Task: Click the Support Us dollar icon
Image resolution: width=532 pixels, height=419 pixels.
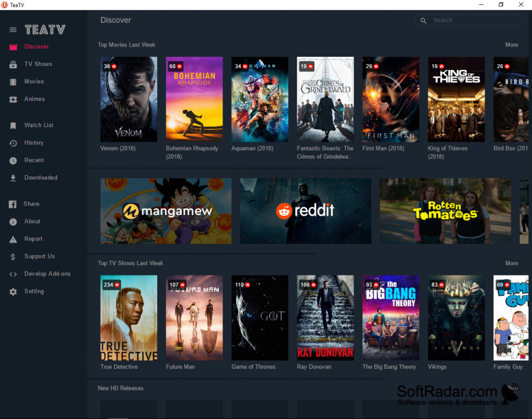Action: [x=13, y=256]
